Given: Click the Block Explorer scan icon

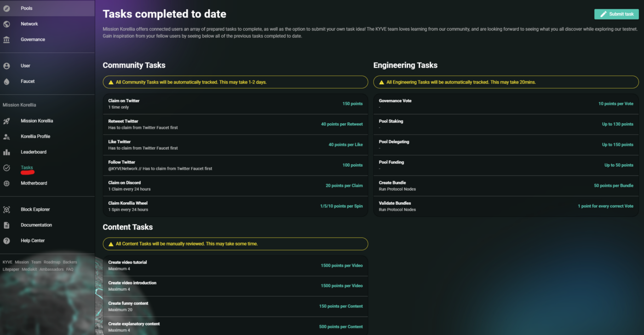Looking at the screenshot, I should coord(6,210).
